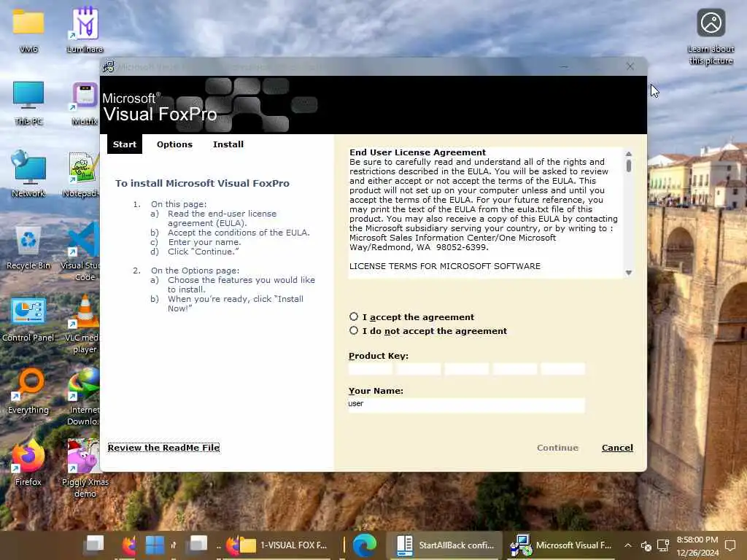
Task: Launch the Luminara desktop shortcut
Action: (85, 30)
